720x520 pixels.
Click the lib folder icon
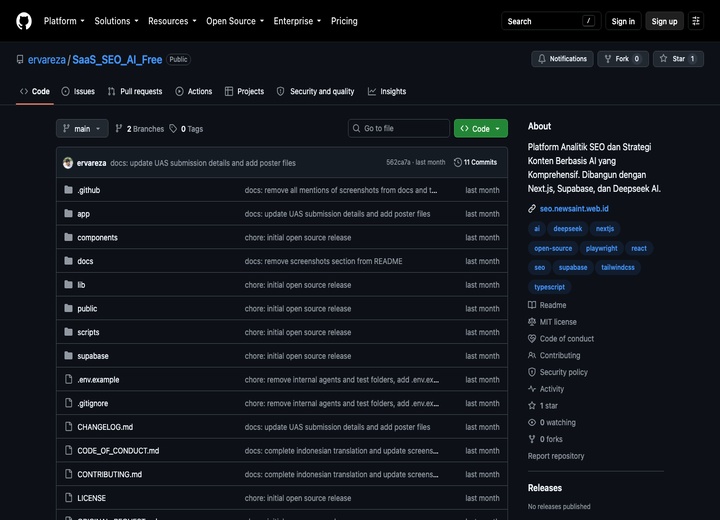68,285
